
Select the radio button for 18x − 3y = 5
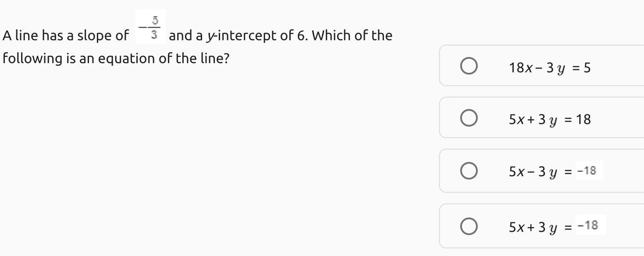coord(469,67)
